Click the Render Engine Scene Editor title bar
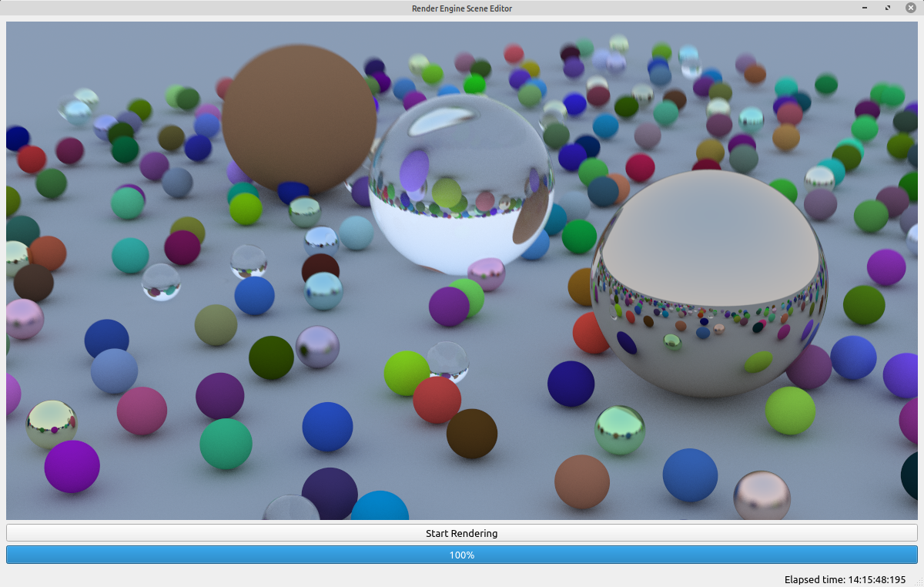The height and width of the screenshot is (587, 924). [x=461, y=8]
